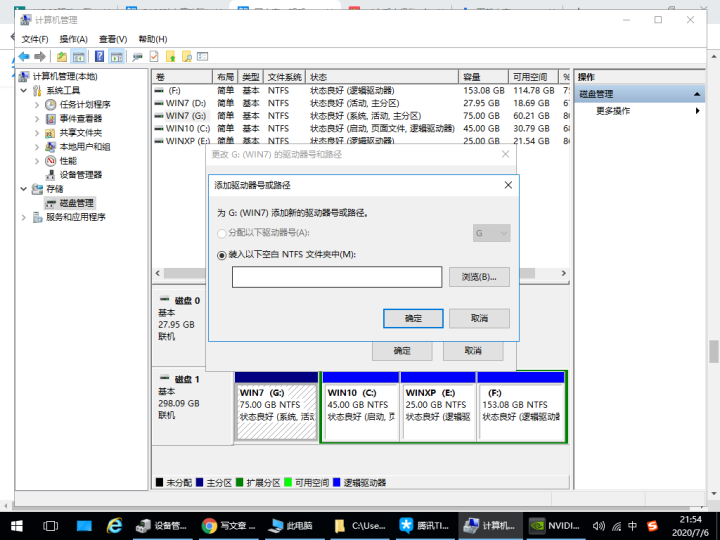
Task: Cancel (取消) the add drive dialog
Action: pyautogui.click(x=479, y=318)
